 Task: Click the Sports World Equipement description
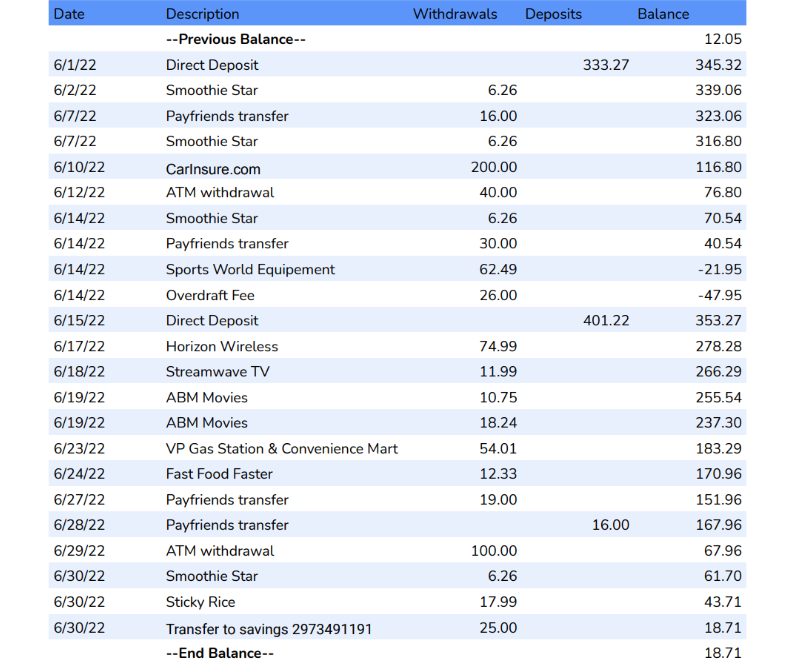250,269
